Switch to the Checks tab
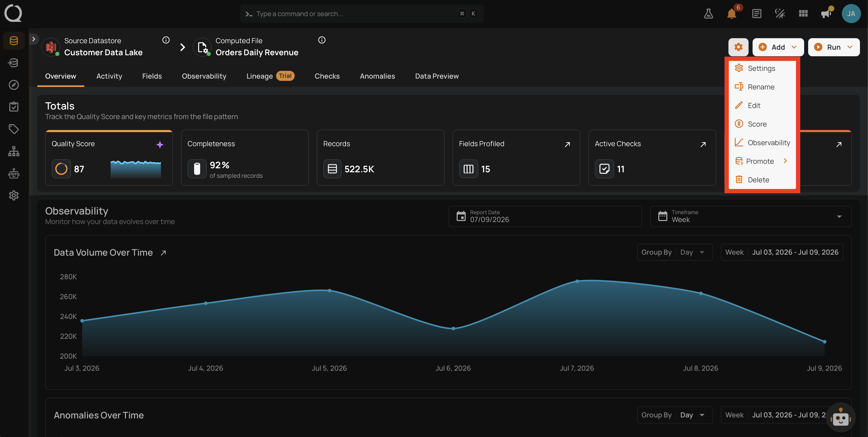Image resolution: width=868 pixels, height=437 pixels. (327, 76)
